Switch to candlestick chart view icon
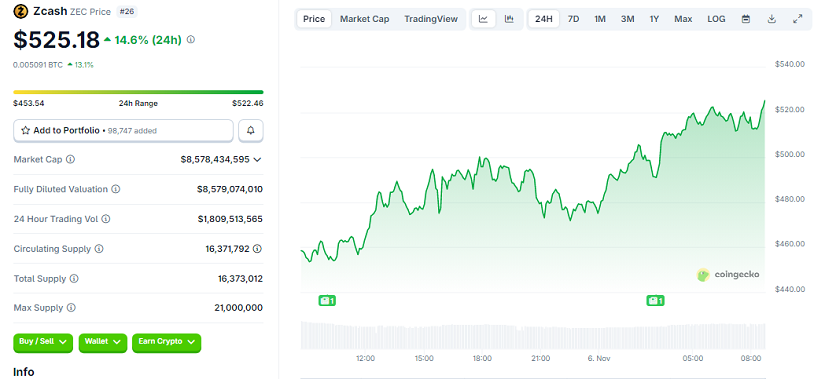The height and width of the screenshot is (379, 825). coord(509,19)
